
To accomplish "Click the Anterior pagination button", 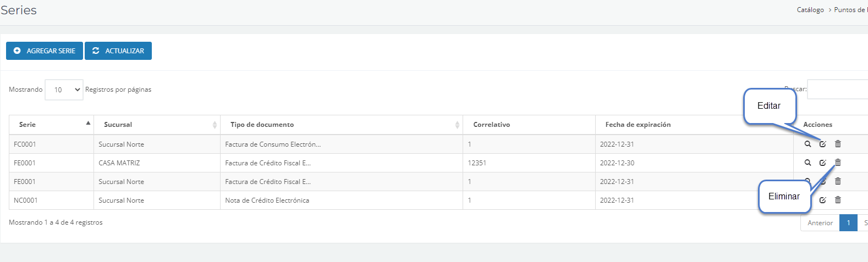I will point(820,222).
